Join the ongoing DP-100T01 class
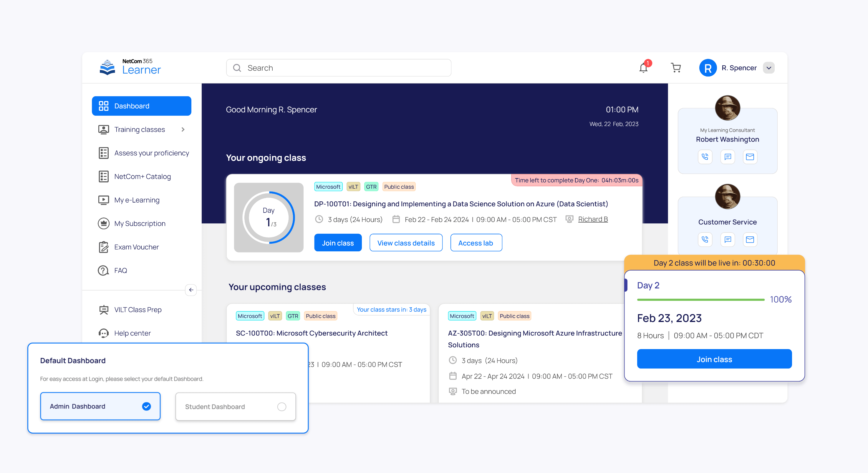This screenshot has height=473, width=868. pos(338,243)
